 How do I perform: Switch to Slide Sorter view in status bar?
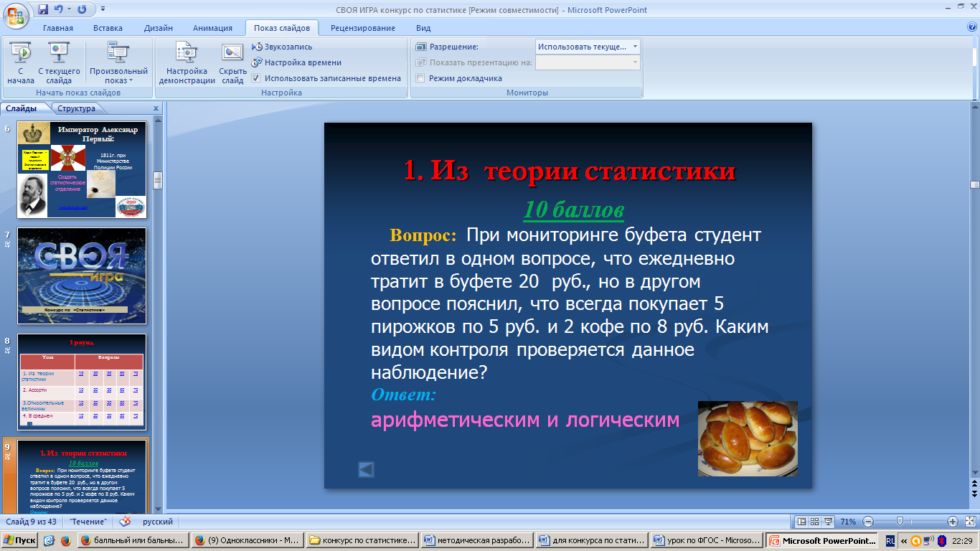coord(815,522)
